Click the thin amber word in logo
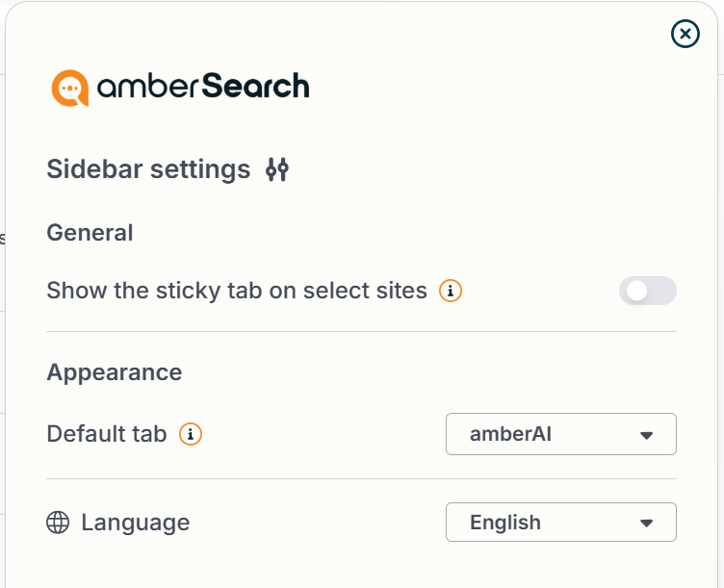Image resolution: width=724 pixels, height=588 pixels. tap(147, 87)
